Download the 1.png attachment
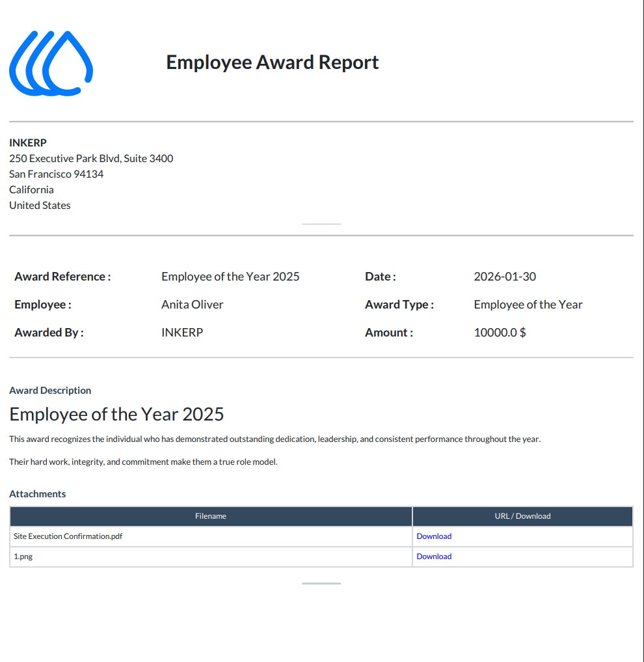The width and height of the screenshot is (644, 662). [434, 557]
